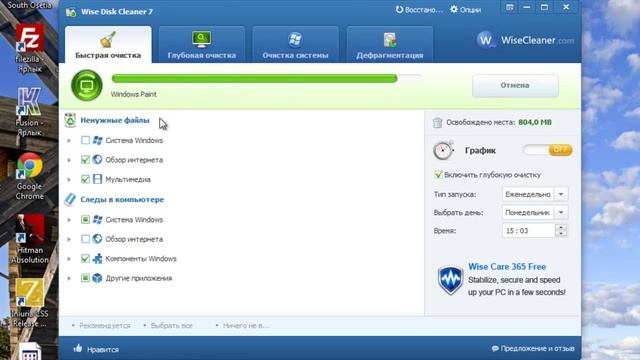
Task: Click the Windows flag icon under Следы в компьютере
Action: (x=97, y=220)
